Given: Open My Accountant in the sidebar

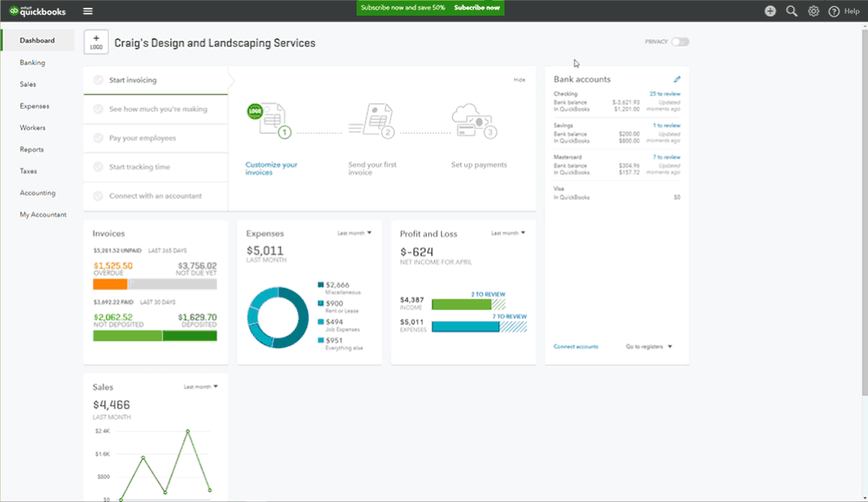Looking at the screenshot, I should 43,215.
